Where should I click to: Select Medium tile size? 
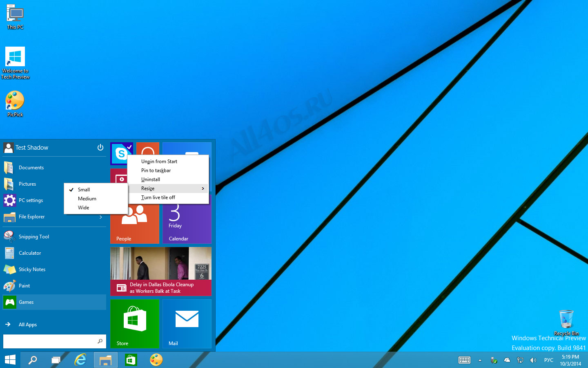pos(96,199)
